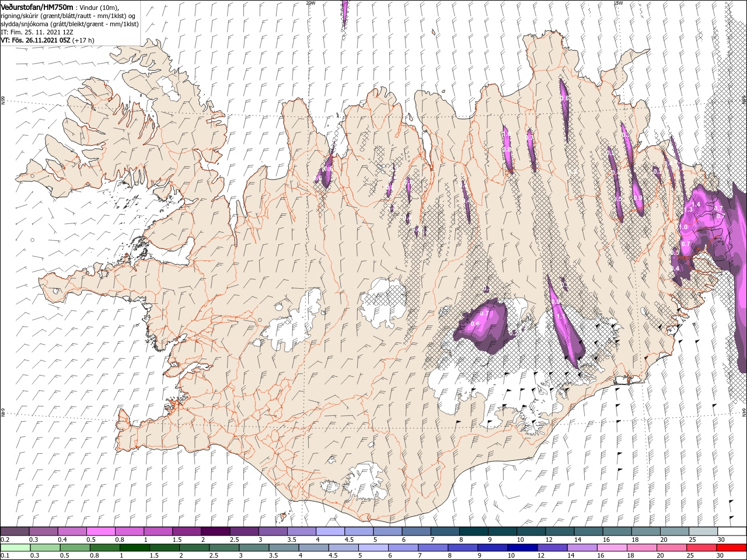Click top-row snow swatch between 0.2 and 0.3
The image size is (747, 560).
coord(15,531)
